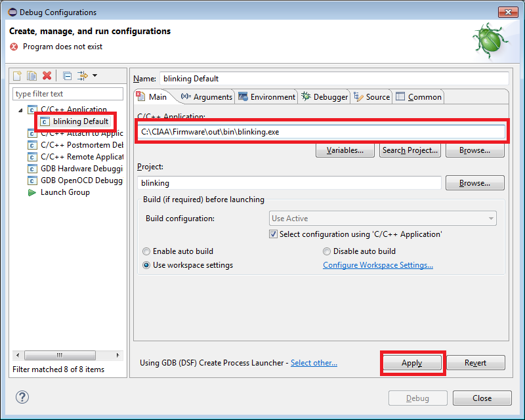Open the help question mark icon
The width and height of the screenshot is (525, 420).
point(22,397)
